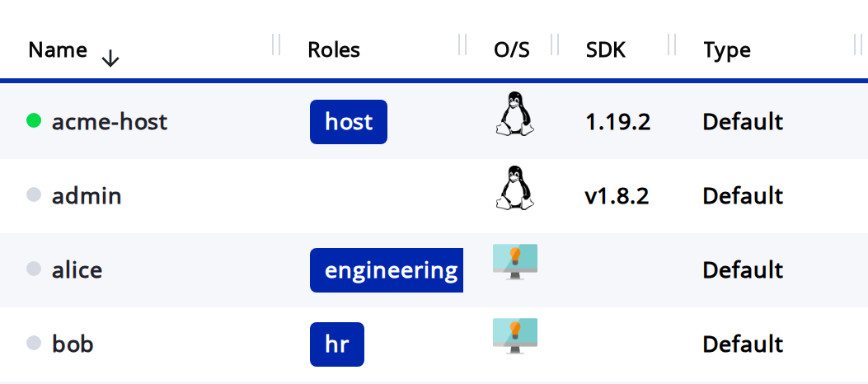The image size is (868, 384).
Task: Click the grey status dot beside bob
Action: tap(34, 343)
